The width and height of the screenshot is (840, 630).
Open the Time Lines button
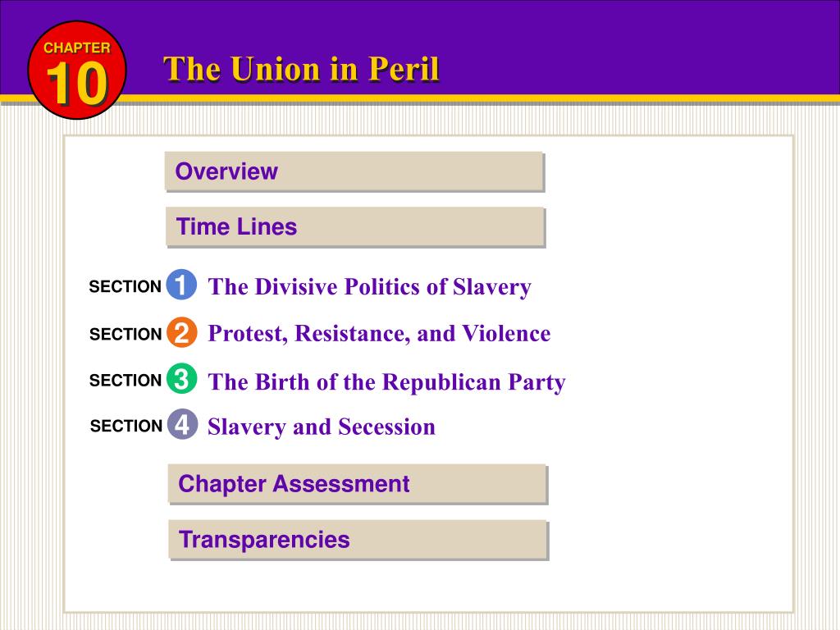tap(356, 227)
